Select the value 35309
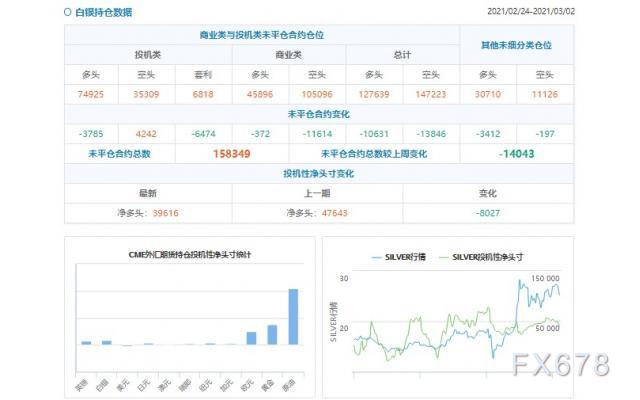The height and width of the screenshot is (400, 640). (146, 94)
